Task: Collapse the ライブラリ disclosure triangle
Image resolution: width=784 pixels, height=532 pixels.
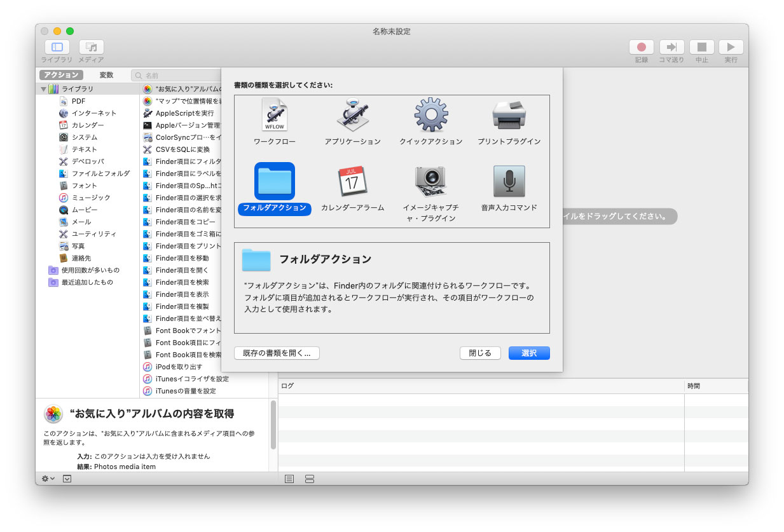Action: 44,89
